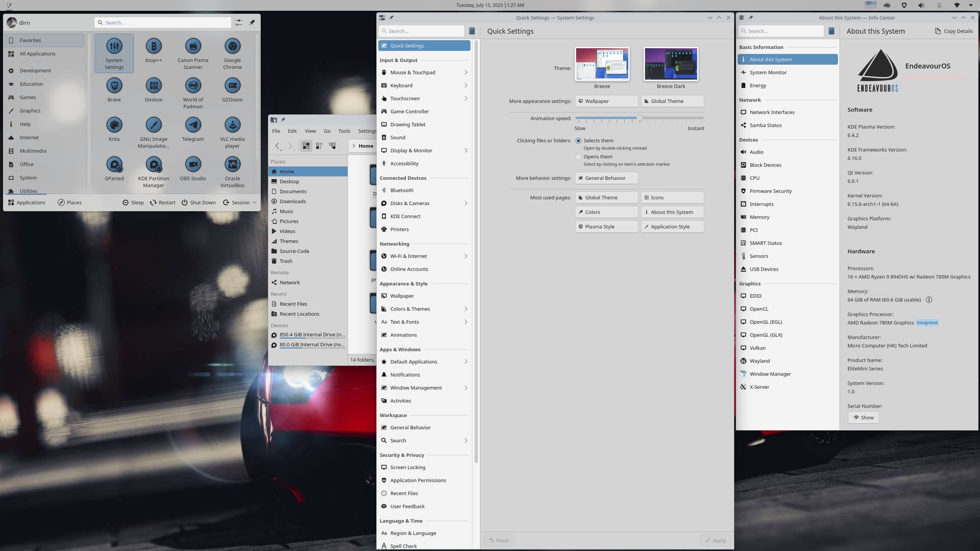Open Global Theme appearance settings button
The image size is (980, 551).
point(672,101)
